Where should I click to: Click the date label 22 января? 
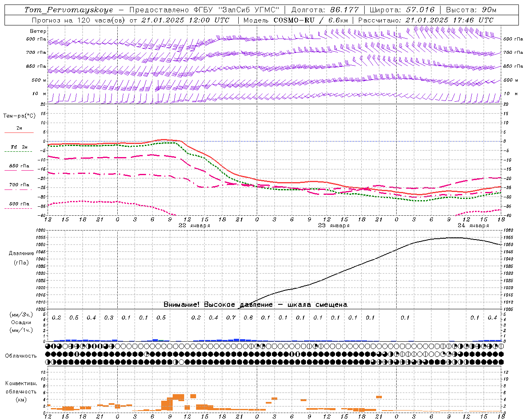[x=194, y=226]
